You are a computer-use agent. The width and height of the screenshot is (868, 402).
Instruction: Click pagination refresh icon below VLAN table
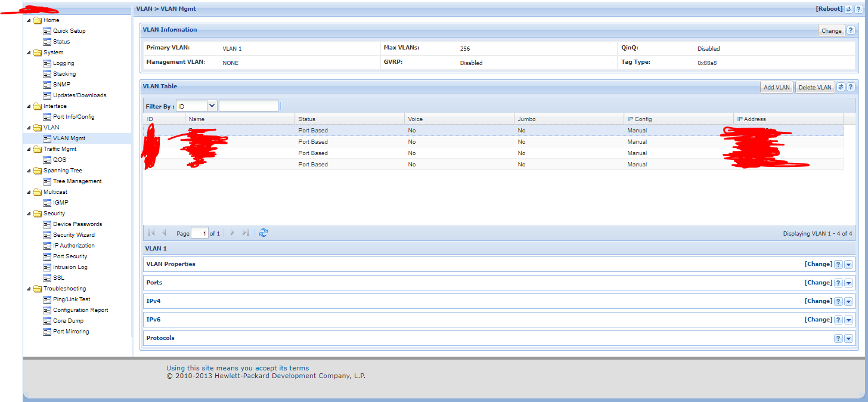(x=263, y=233)
